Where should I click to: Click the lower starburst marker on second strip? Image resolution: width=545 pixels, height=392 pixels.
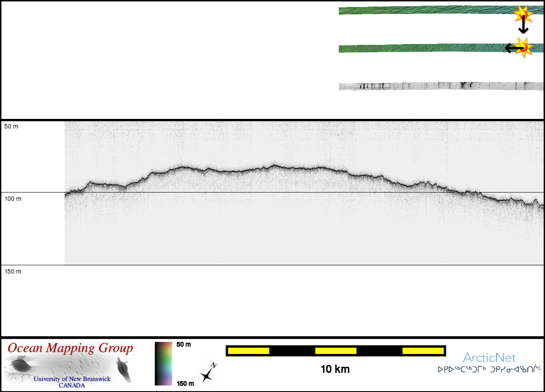click(x=523, y=47)
